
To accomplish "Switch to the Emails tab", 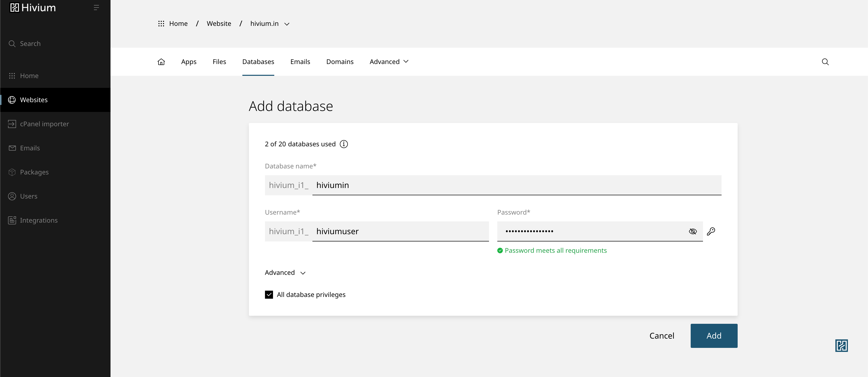I will click(x=300, y=62).
